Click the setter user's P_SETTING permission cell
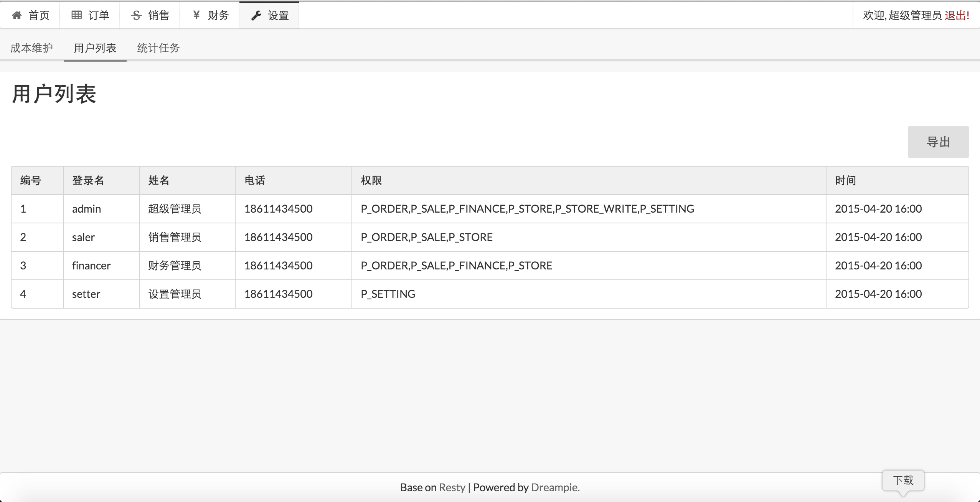Screen dimensions: 980x502 tap(388, 294)
